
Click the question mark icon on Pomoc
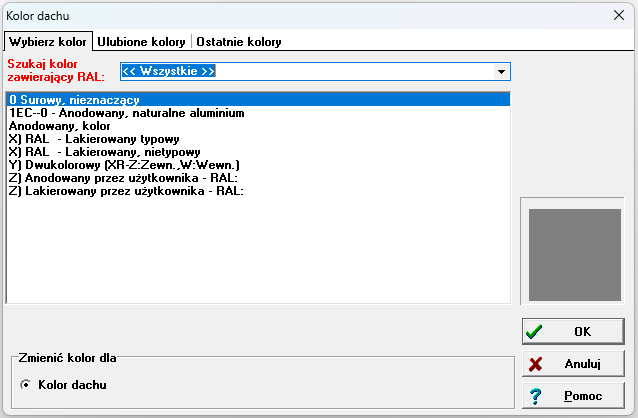pos(536,396)
